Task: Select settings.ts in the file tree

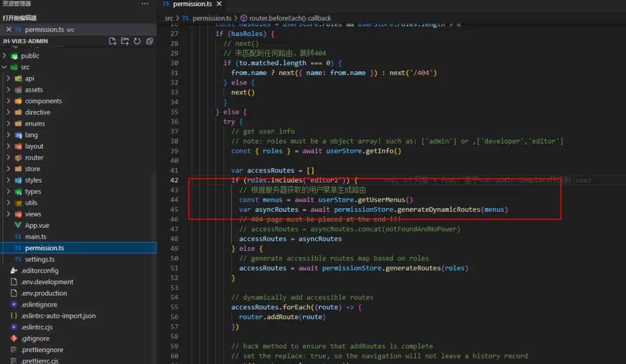Action: 40,259
